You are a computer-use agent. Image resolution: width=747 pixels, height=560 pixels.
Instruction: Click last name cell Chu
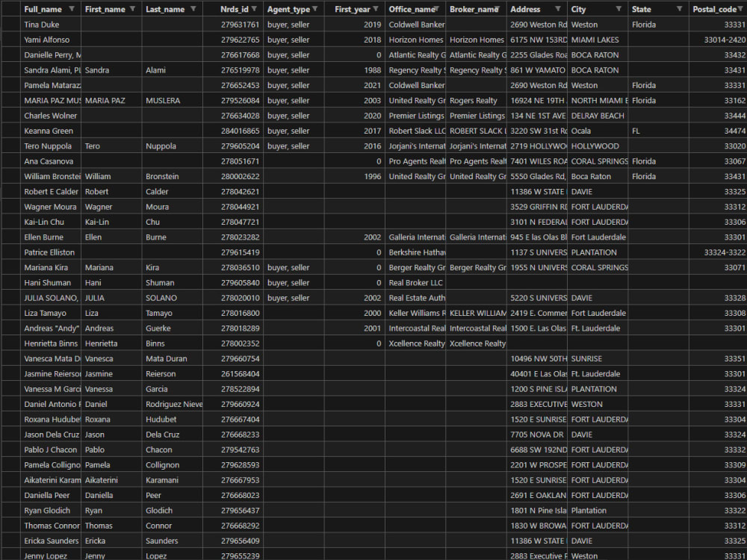point(172,222)
